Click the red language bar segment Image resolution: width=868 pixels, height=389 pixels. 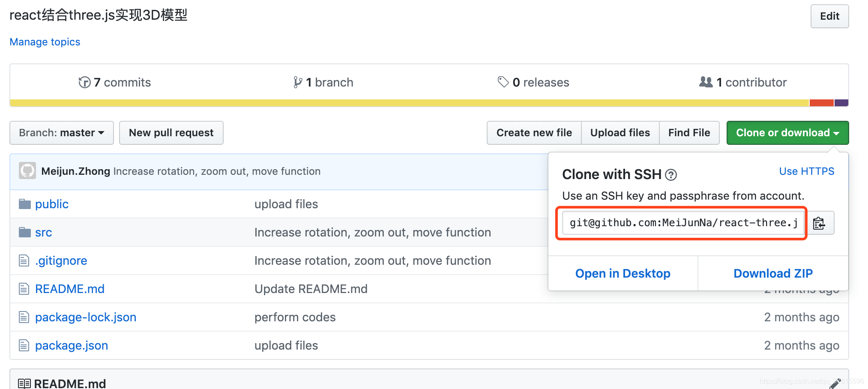(x=821, y=103)
